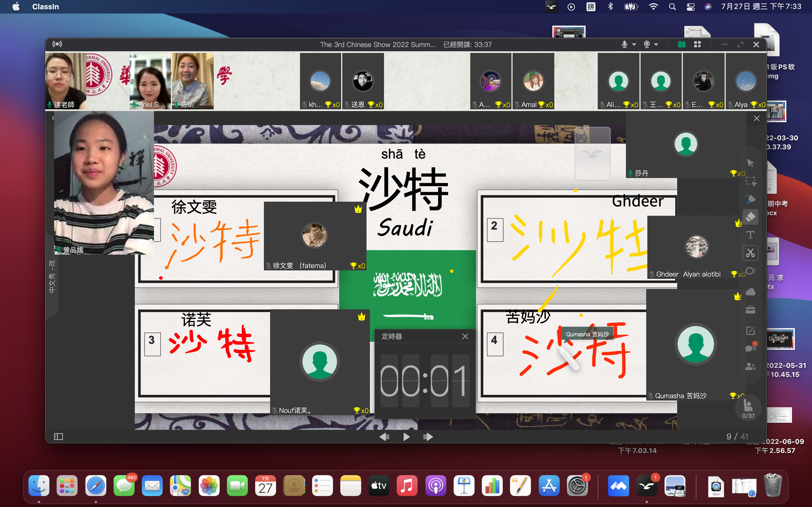
Task: Select the pen drawing tool
Action: (x=750, y=199)
